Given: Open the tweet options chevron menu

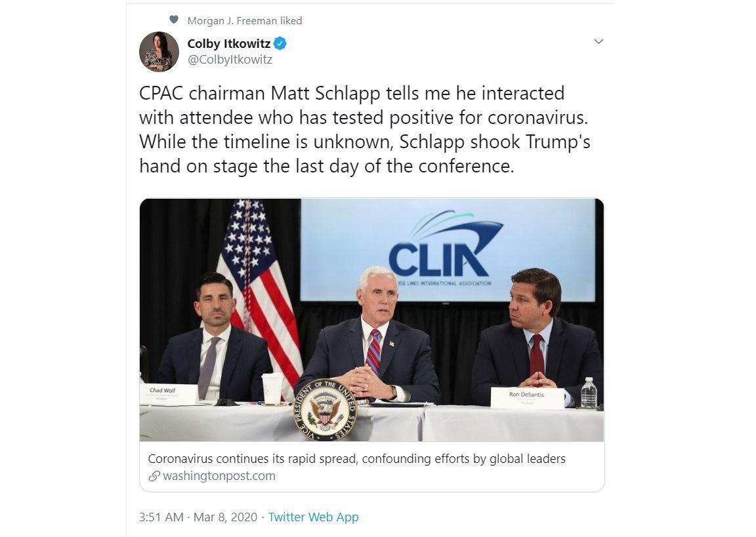Looking at the screenshot, I should [598, 41].
